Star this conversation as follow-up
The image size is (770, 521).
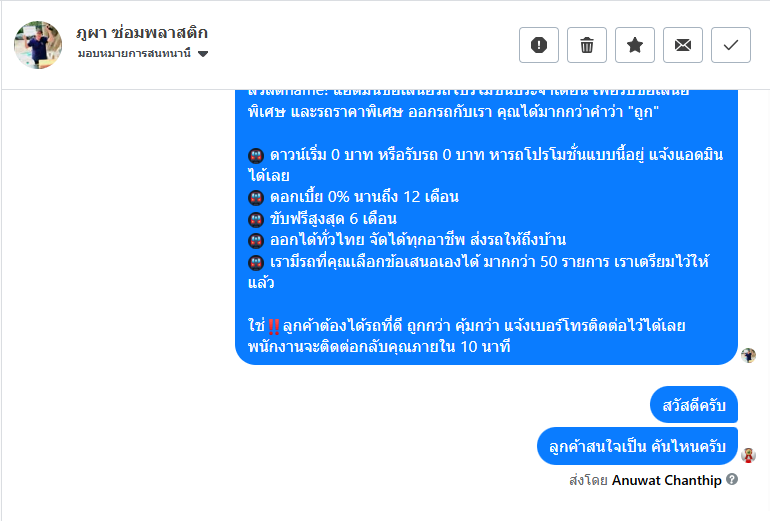pyautogui.click(x=635, y=45)
